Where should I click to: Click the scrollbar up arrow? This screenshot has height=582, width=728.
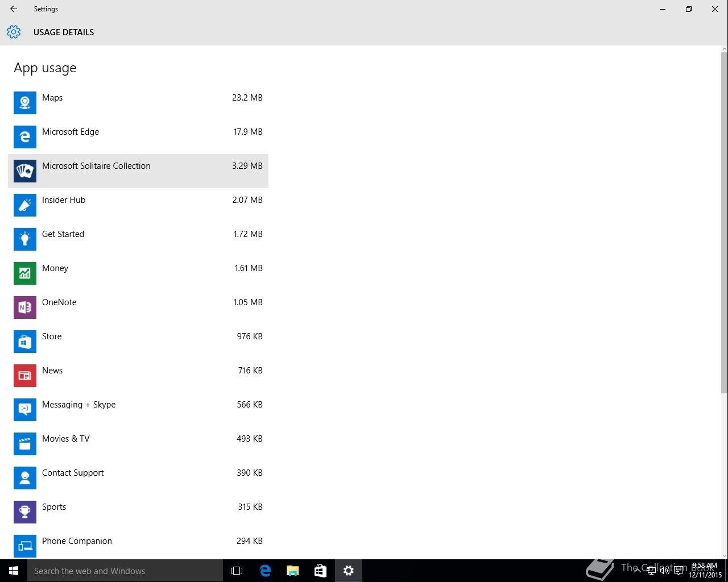(724, 49)
